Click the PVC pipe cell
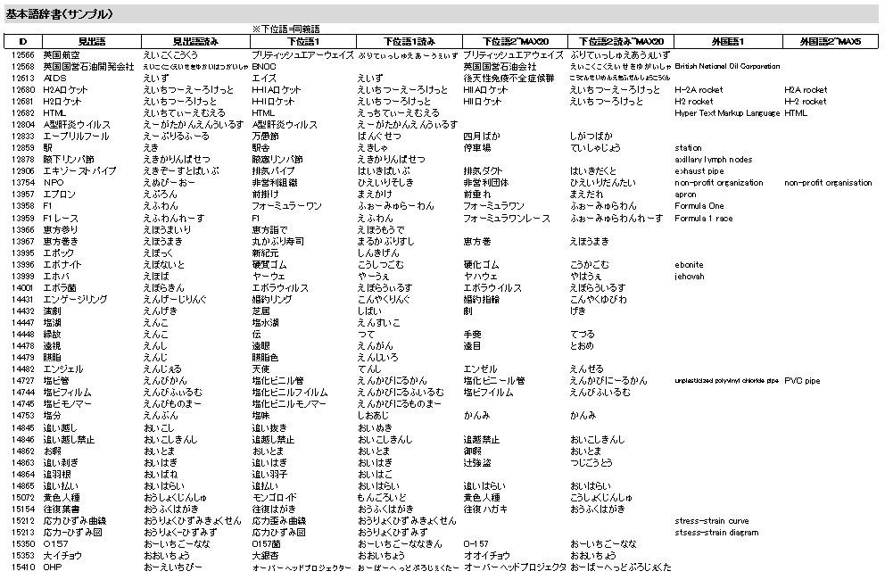Viewport: 885px width, 588px height. click(803, 381)
